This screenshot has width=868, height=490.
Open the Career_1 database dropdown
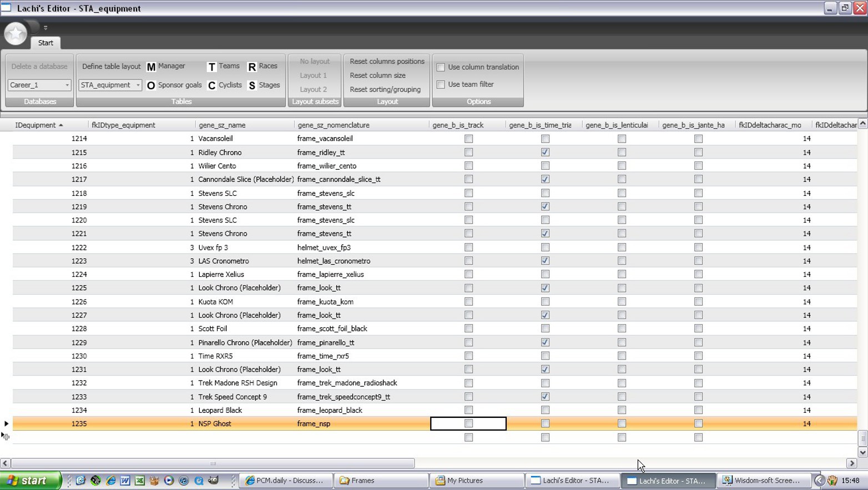click(67, 85)
